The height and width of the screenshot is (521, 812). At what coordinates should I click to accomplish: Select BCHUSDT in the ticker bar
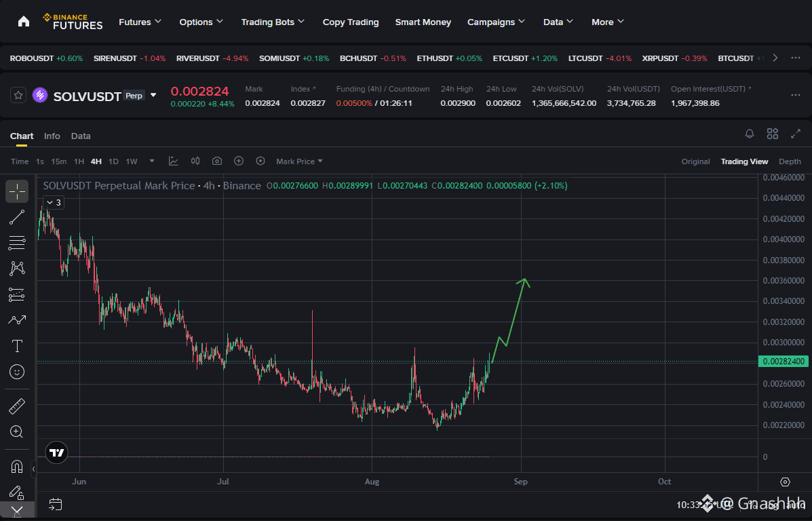373,58
